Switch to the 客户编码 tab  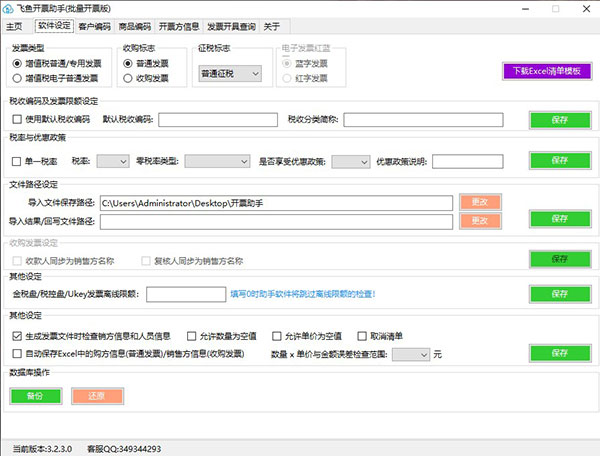pyautogui.click(x=95, y=27)
